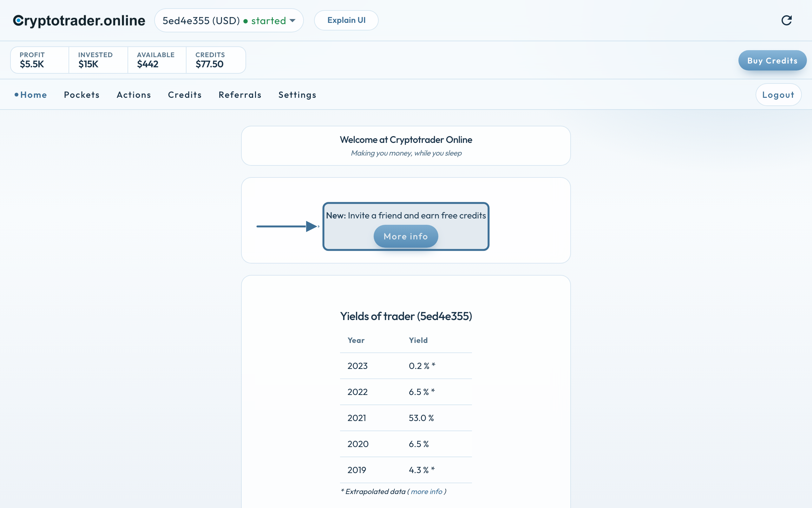
Task: Click the 4.3 % * yield value
Action: point(422,470)
